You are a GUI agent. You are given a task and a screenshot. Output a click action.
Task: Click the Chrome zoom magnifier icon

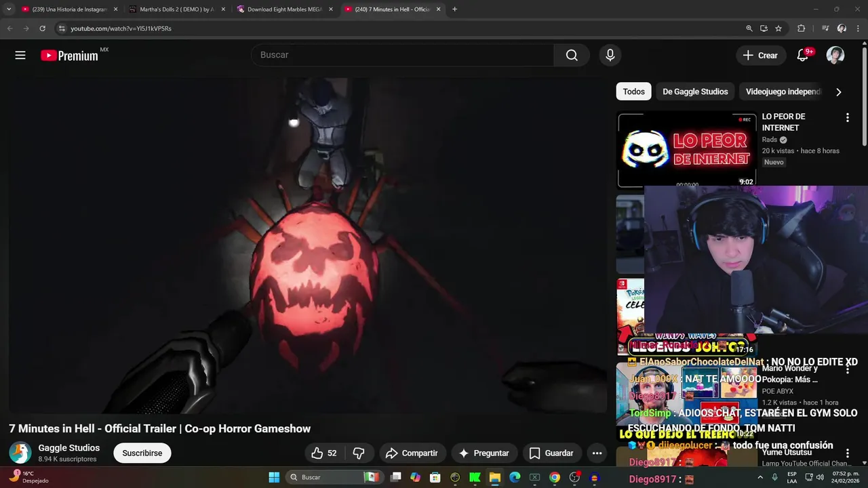coord(749,28)
